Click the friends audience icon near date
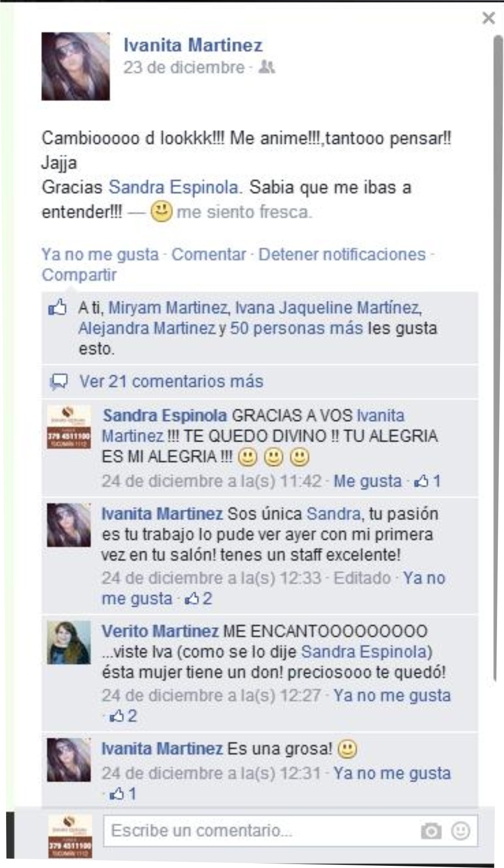The image size is (504, 868). click(x=266, y=67)
